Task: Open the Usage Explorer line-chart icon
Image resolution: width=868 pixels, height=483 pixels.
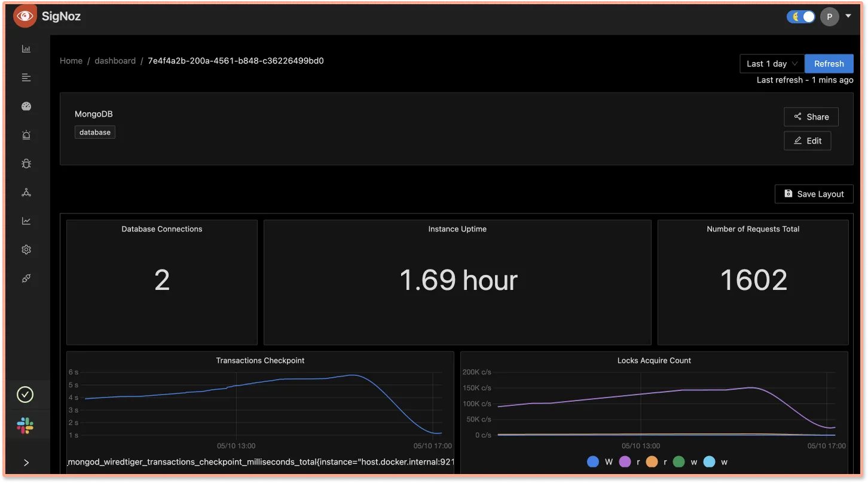Action: coord(26,221)
